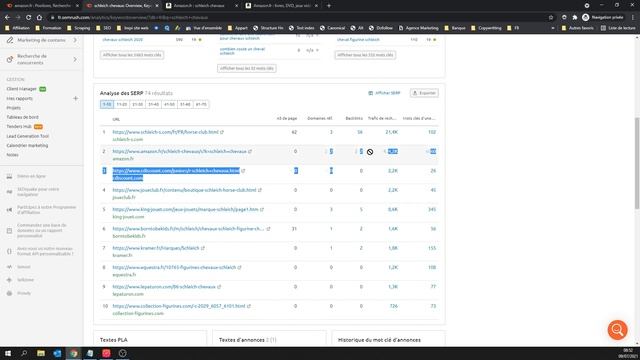This screenshot has width=640, height=360.
Task: Open external link icon for lepaturon.com URL
Action: pos(219,287)
